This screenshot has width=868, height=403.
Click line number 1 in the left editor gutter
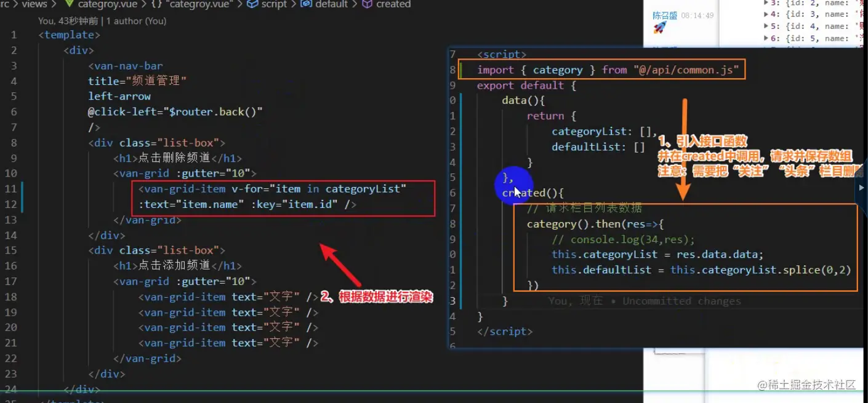pos(14,35)
